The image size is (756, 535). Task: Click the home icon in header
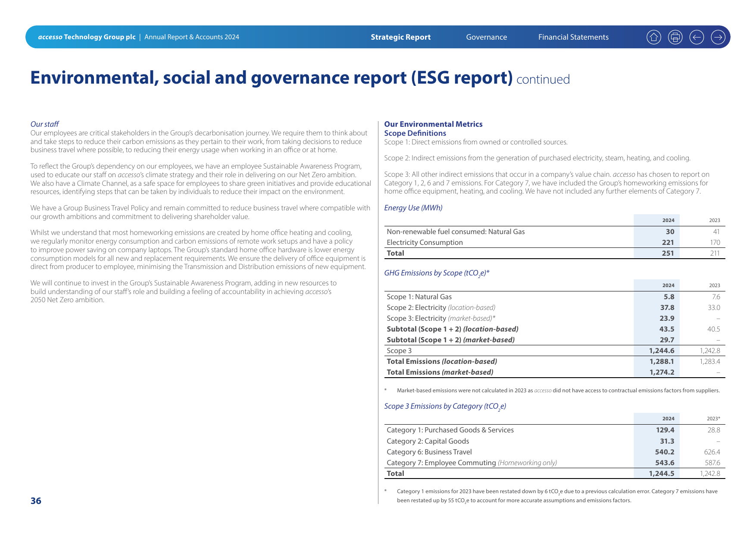click(654, 37)
